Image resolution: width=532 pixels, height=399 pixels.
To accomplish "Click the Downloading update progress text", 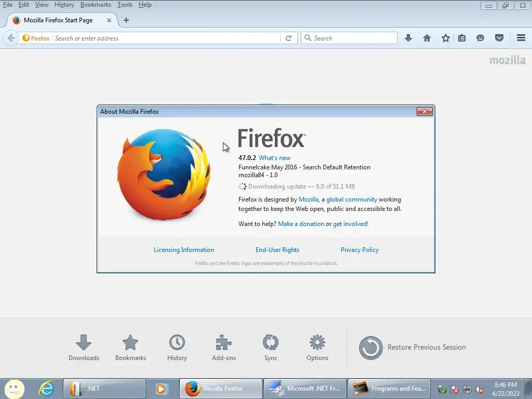I will [x=301, y=187].
